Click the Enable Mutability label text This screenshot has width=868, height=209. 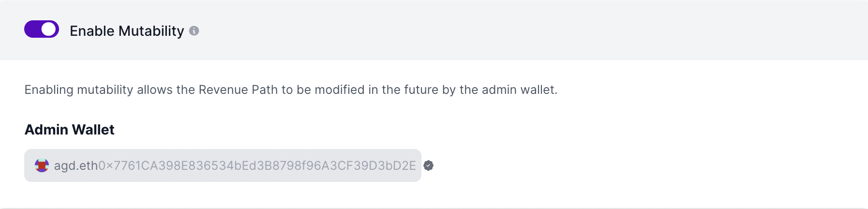coord(127,31)
